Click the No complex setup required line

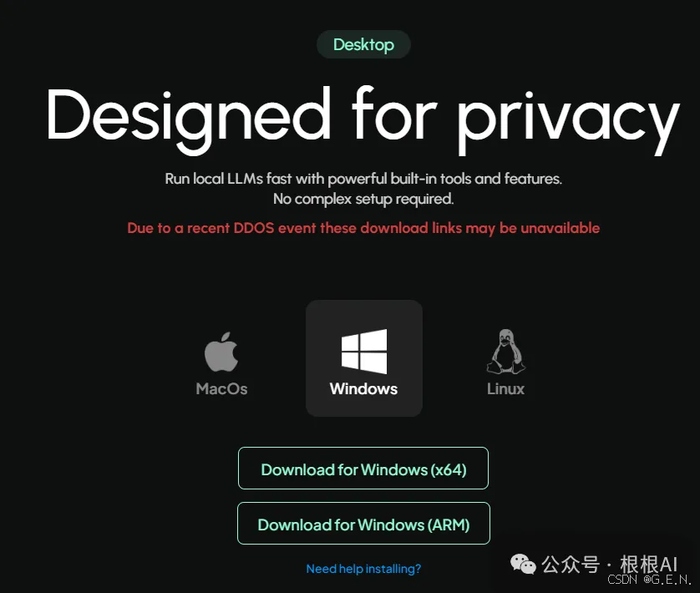(363, 199)
